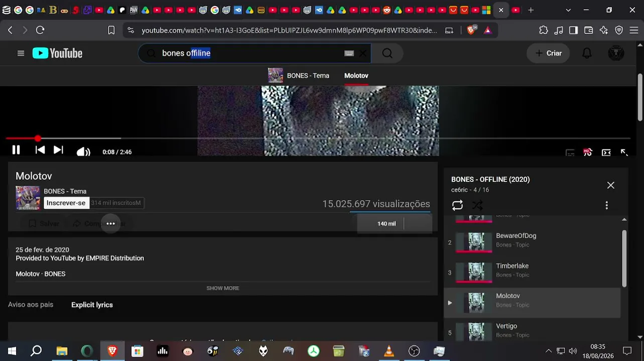
Task: Open the tab search dropdown arrow
Action: tap(568, 10)
